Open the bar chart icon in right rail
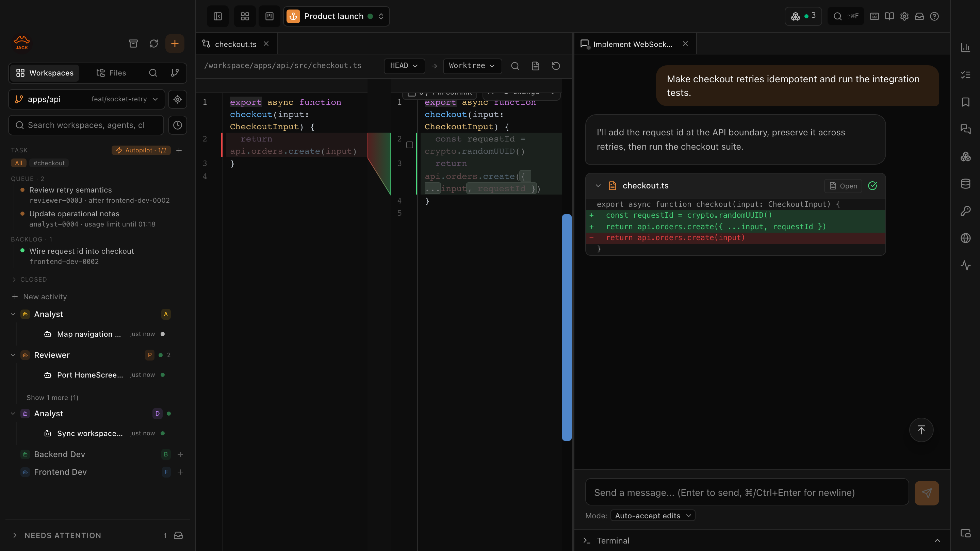 coord(966,48)
